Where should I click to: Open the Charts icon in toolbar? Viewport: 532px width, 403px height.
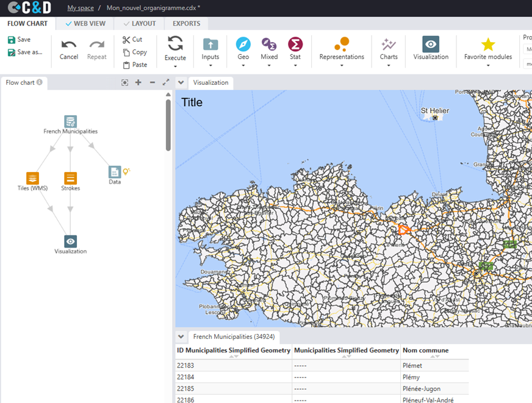pyautogui.click(x=389, y=45)
